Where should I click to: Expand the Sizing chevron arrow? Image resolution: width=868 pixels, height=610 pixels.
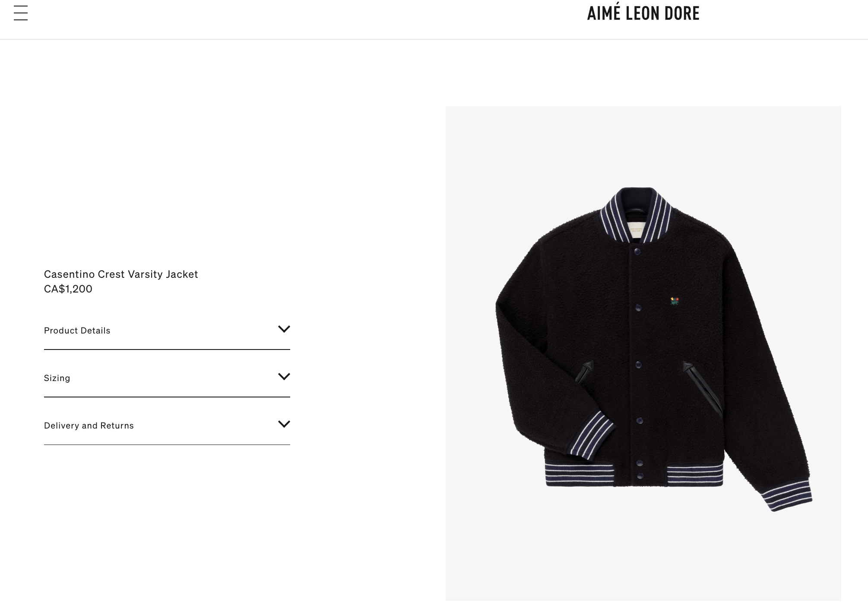coord(284,377)
